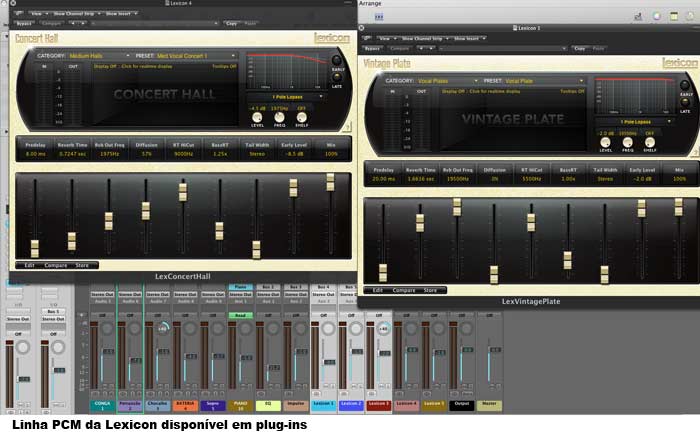Toggle Compare in Lexicon 1 header

400,48
